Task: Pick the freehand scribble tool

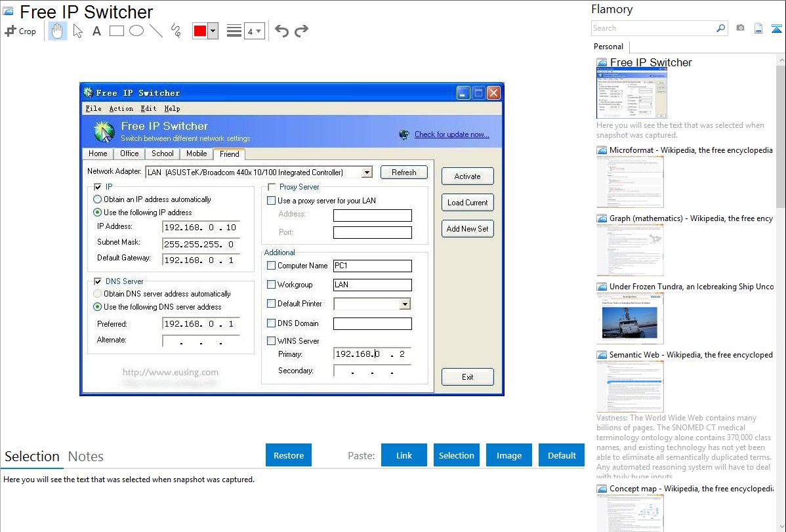Action: click(176, 31)
